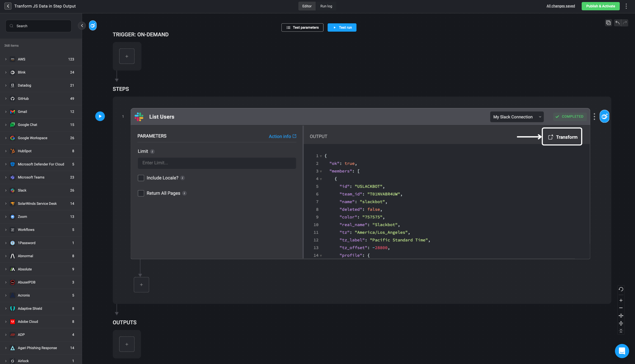
Task: Click the Enter Limit input field
Action: (217, 163)
